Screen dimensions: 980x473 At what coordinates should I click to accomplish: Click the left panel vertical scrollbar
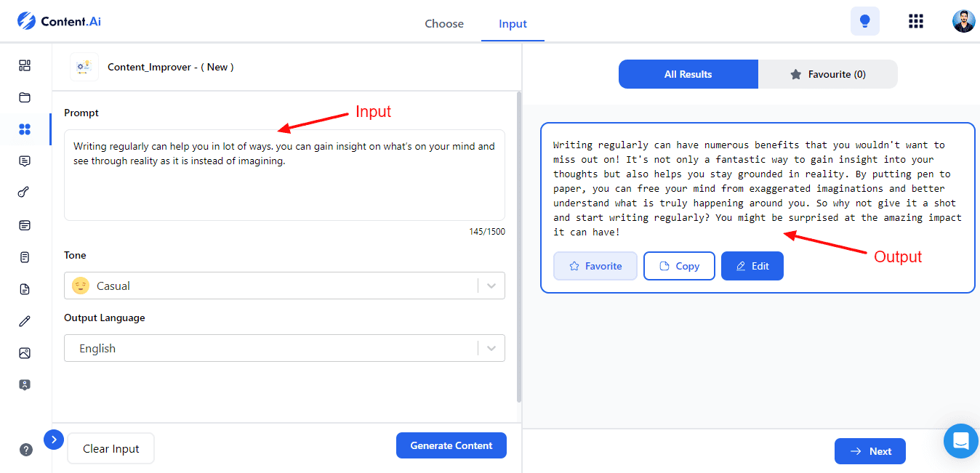point(518,247)
